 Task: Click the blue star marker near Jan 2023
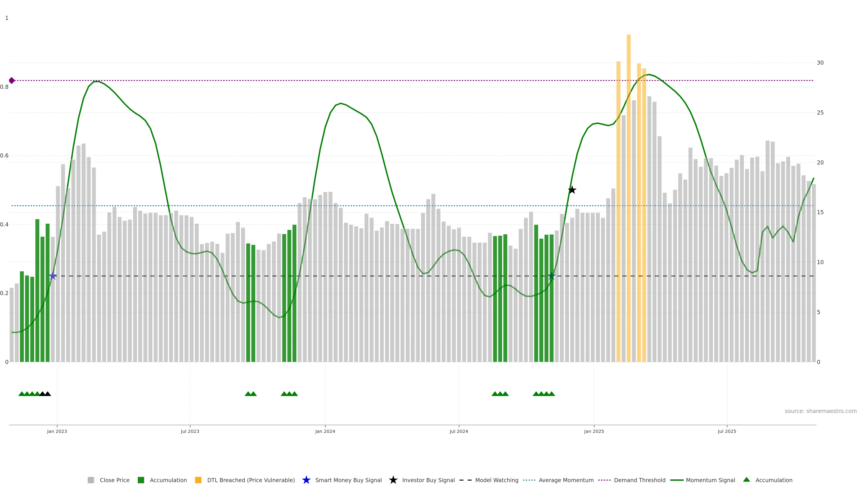[x=53, y=276]
